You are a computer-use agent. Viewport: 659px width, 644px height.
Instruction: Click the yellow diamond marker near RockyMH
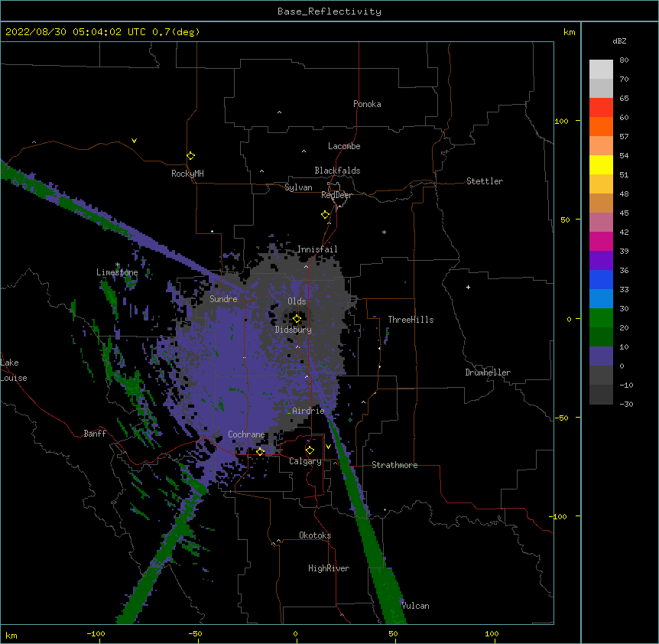click(x=190, y=156)
